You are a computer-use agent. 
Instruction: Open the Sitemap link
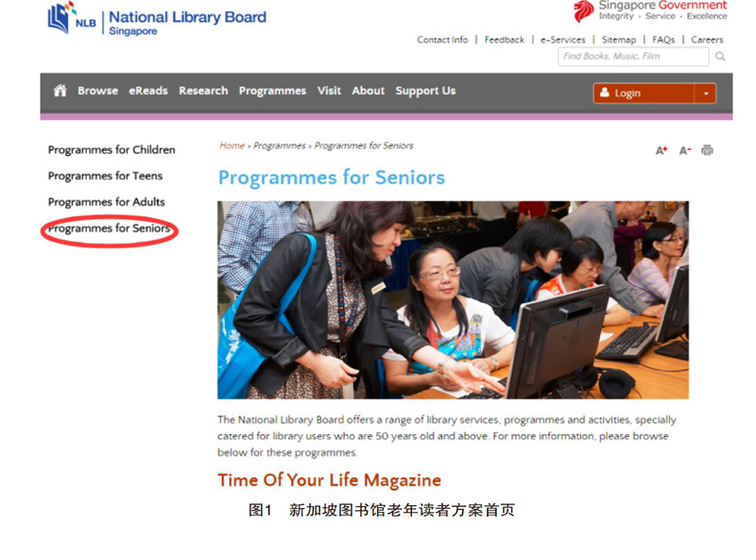tap(619, 40)
